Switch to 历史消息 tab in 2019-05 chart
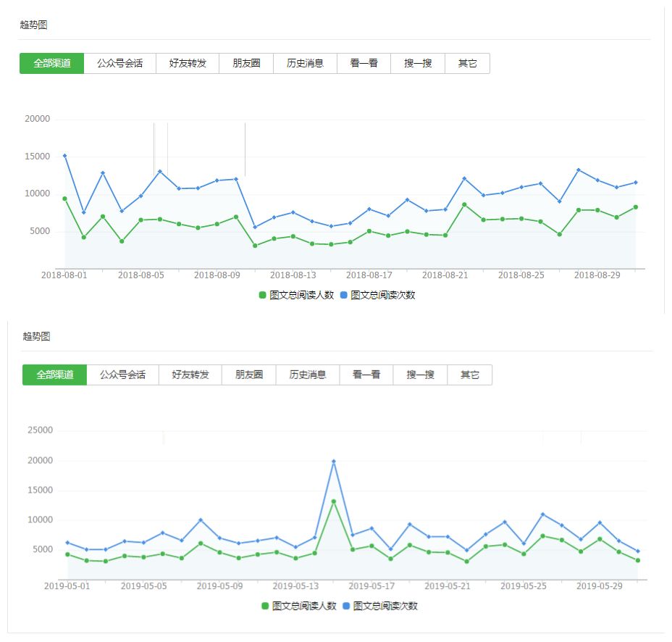Viewport: 672px width, 642px height. 308,375
